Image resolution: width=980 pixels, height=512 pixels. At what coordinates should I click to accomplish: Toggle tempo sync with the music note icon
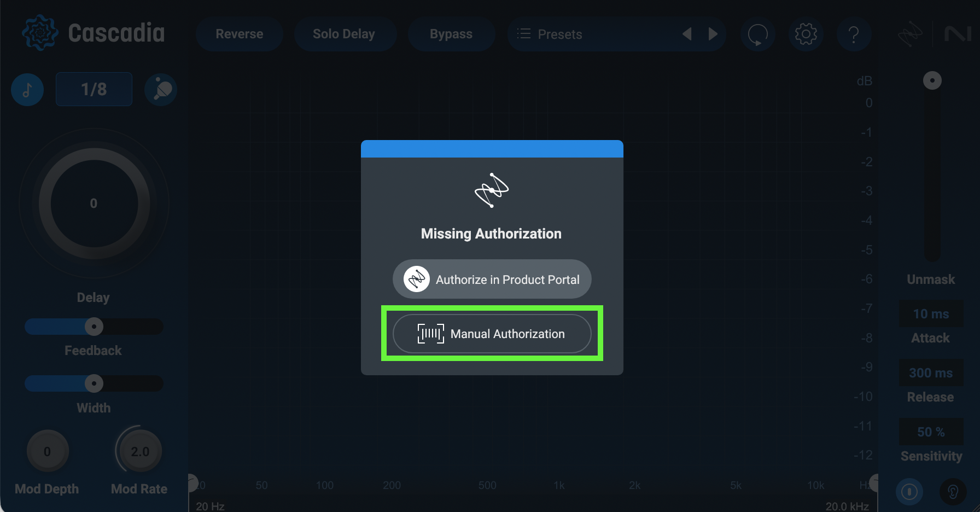coord(27,90)
